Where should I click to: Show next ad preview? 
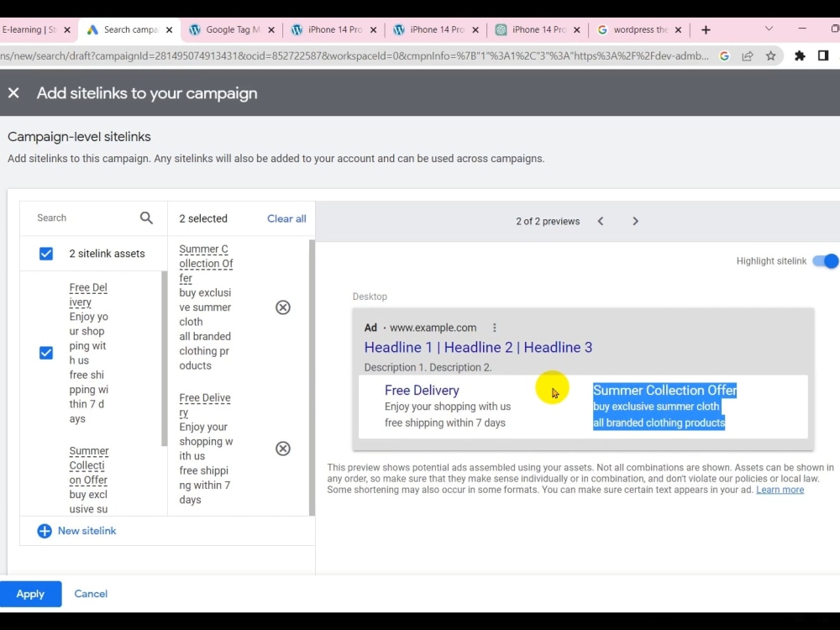coord(635,221)
